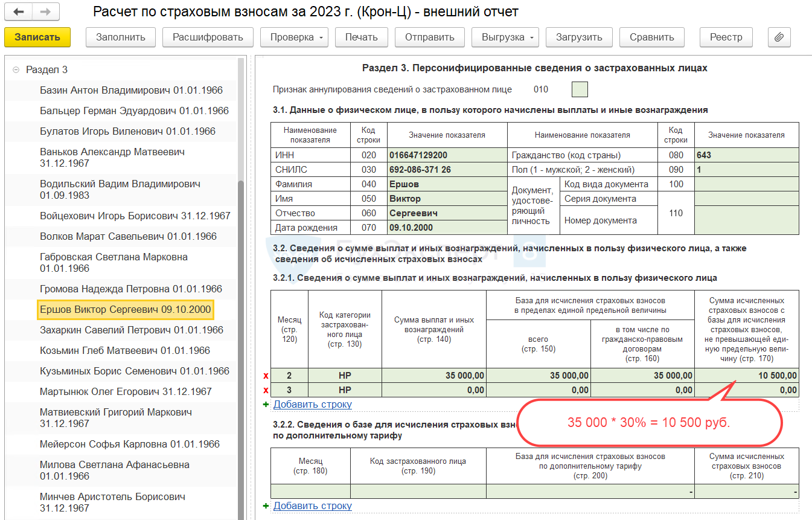Click green plus in section 3.2.1
Screen dimensions: 812x520
click(266, 405)
